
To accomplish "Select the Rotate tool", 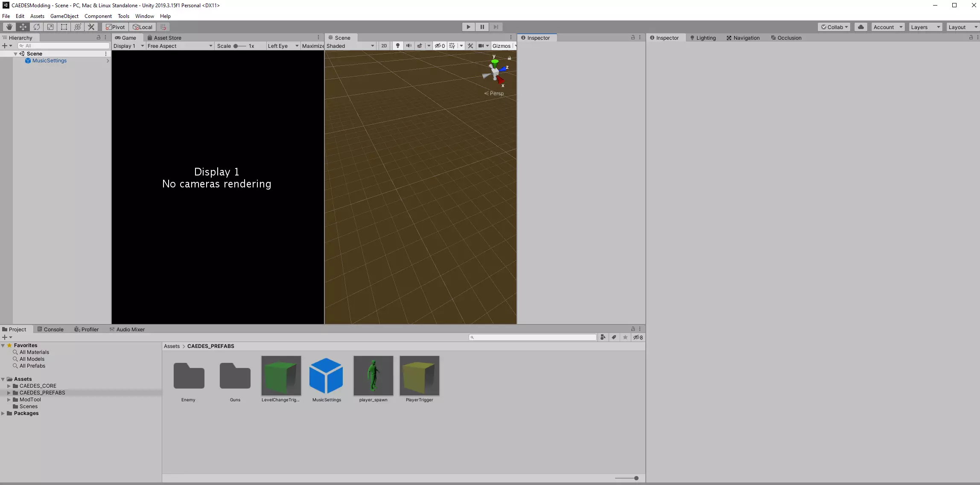I will click(x=37, y=27).
